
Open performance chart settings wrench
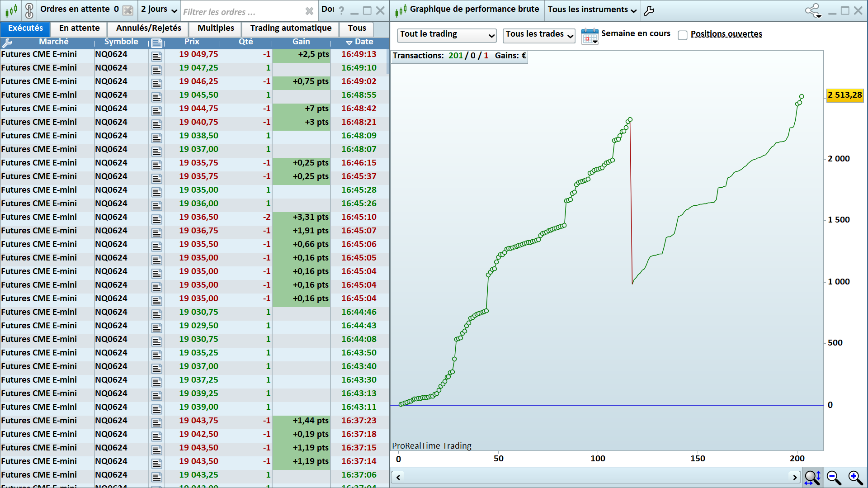pos(649,10)
